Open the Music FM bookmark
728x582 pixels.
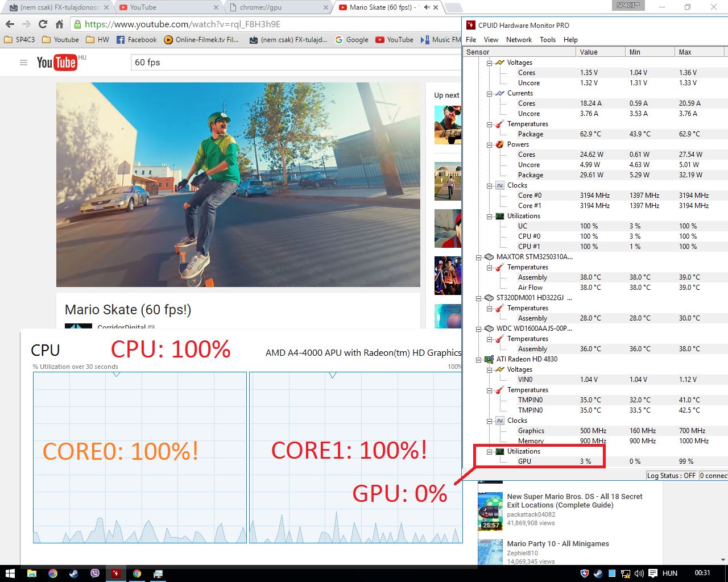tap(441, 40)
